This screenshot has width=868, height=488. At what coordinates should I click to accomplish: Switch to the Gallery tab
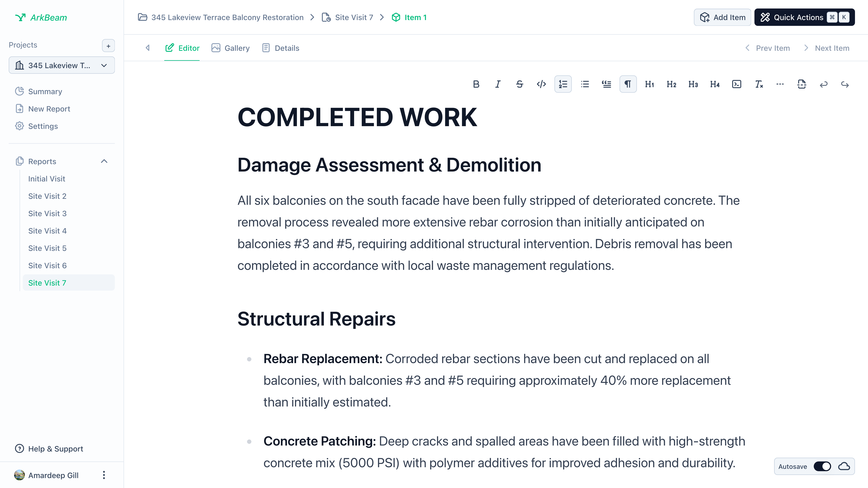231,48
